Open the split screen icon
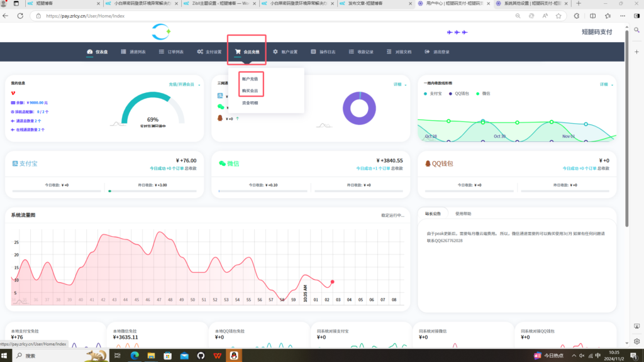 tap(592, 16)
